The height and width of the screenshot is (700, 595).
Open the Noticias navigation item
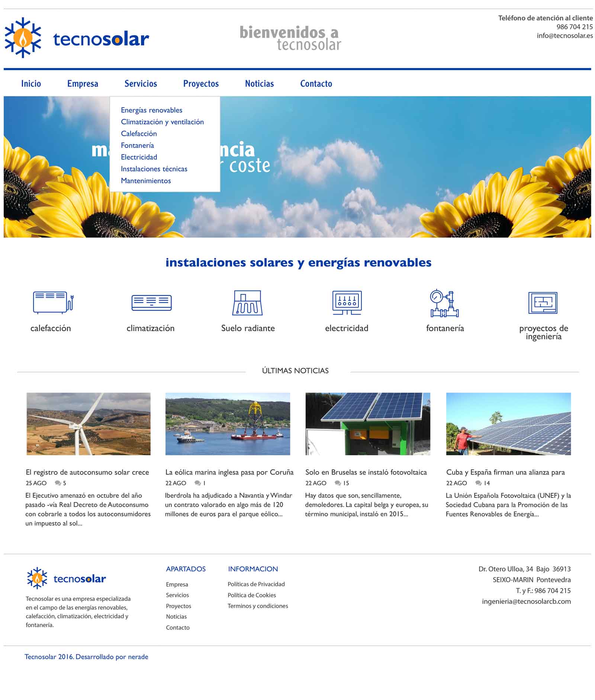[259, 84]
